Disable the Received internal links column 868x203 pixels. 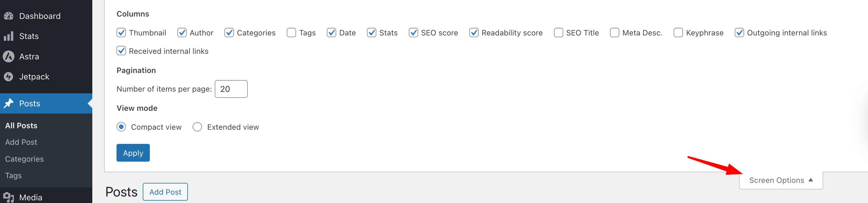(x=122, y=51)
